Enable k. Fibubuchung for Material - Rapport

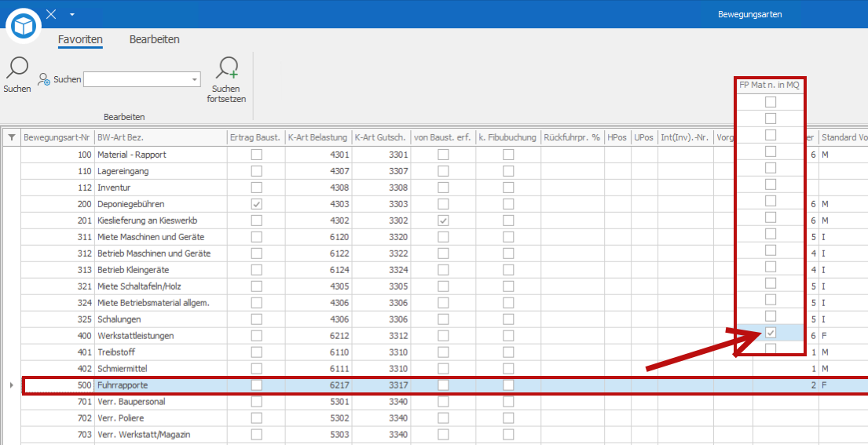click(x=508, y=155)
